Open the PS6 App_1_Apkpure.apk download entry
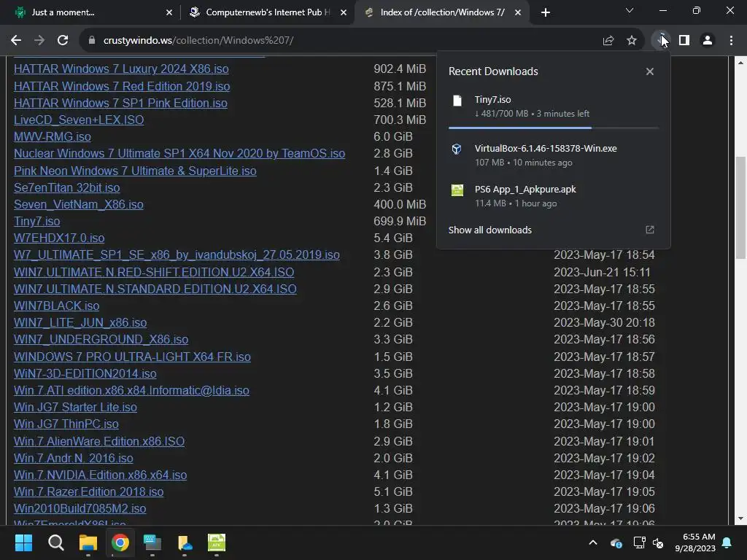747x560 pixels. [x=554, y=196]
